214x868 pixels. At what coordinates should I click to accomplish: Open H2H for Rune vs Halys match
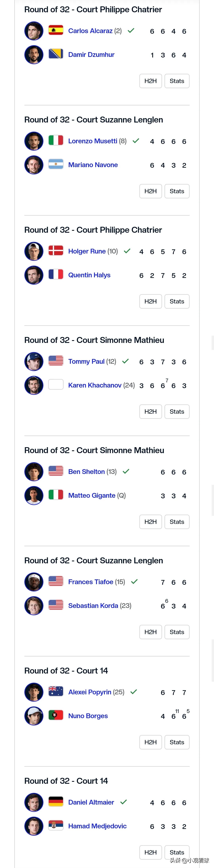[151, 301]
